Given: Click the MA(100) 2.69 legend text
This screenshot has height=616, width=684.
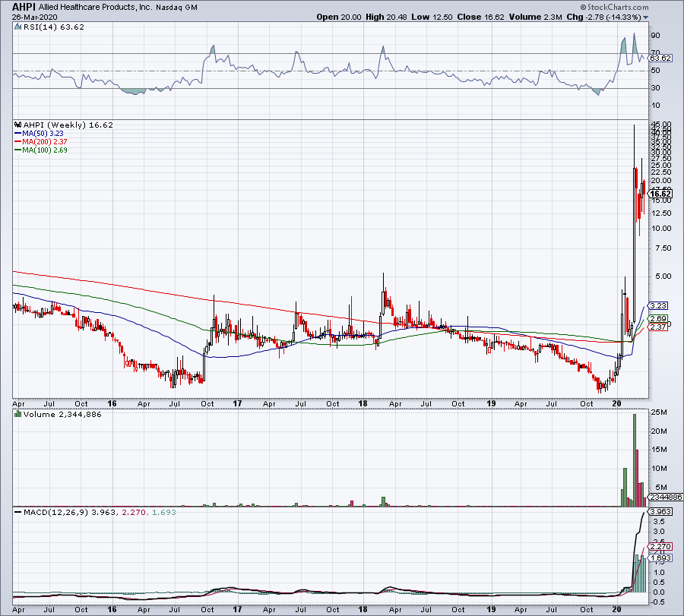Looking at the screenshot, I should coord(45,150).
